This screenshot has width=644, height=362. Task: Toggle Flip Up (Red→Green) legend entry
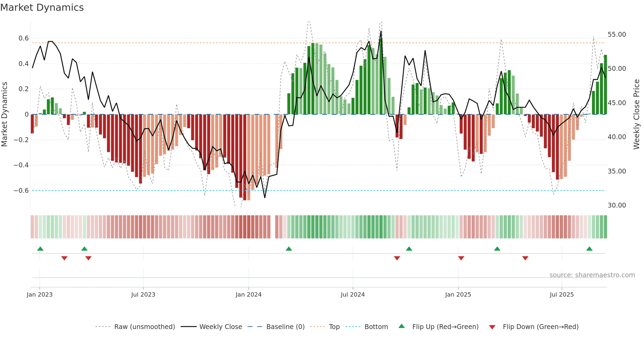439,327
